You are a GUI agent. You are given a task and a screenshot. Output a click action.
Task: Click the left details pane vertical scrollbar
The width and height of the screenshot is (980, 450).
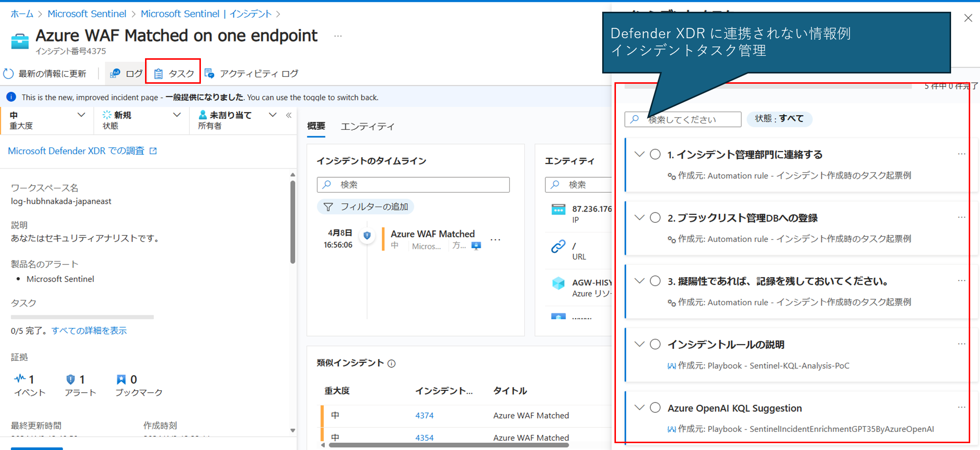293,223
